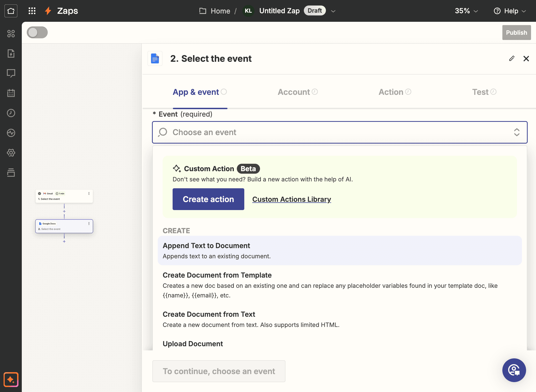Viewport: 536px width, 392px height.
Task: Click the Google Docs icon in the panel header
Action: tap(155, 58)
